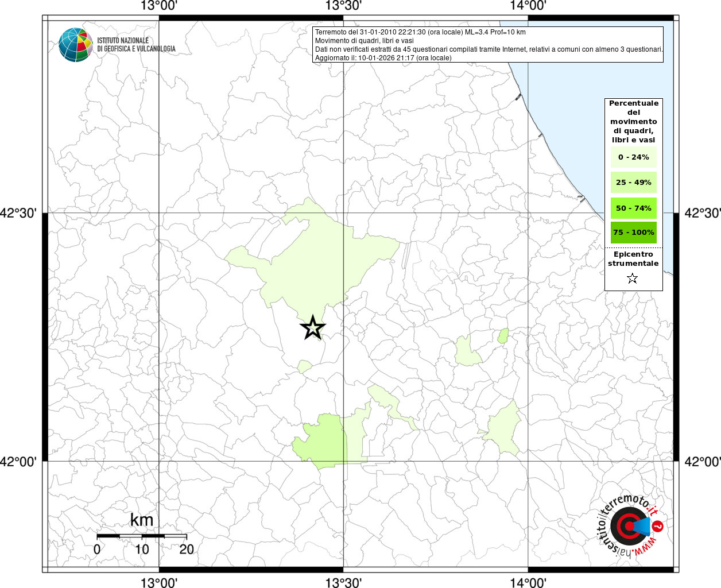Click the left 42°00' latitude label

click(x=19, y=461)
